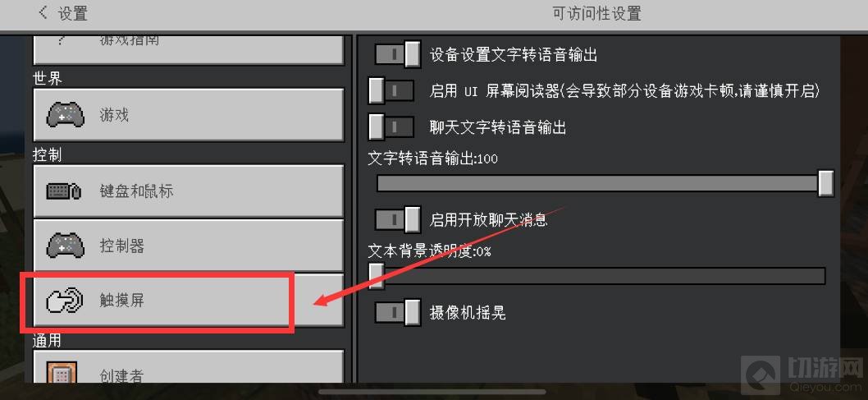Turn on 聊天文字转语音输出 switch
The height and width of the screenshot is (400, 868).
pyautogui.click(x=391, y=127)
